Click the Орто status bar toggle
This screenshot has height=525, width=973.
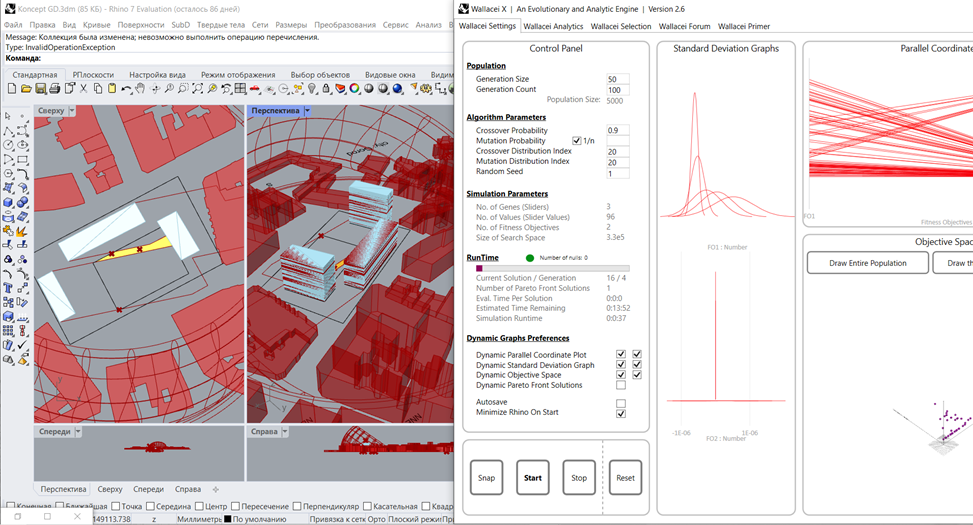click(x=376, y=519)
